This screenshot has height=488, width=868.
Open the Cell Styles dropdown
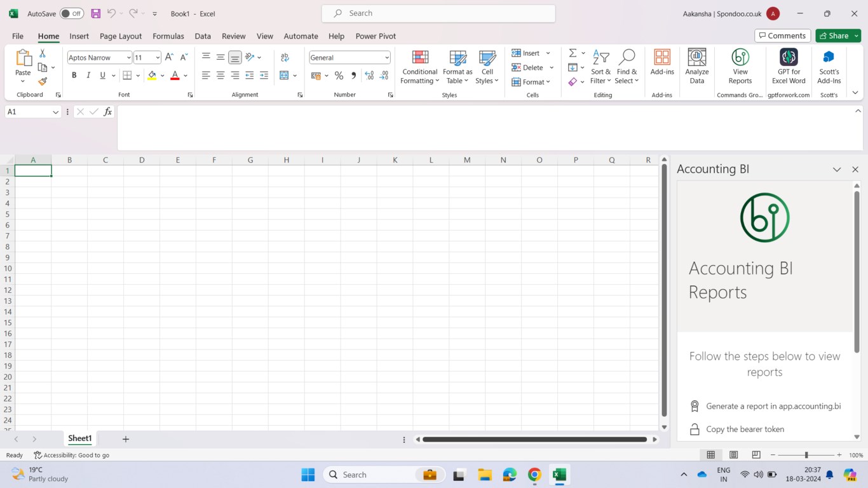(x=487, y=67)
